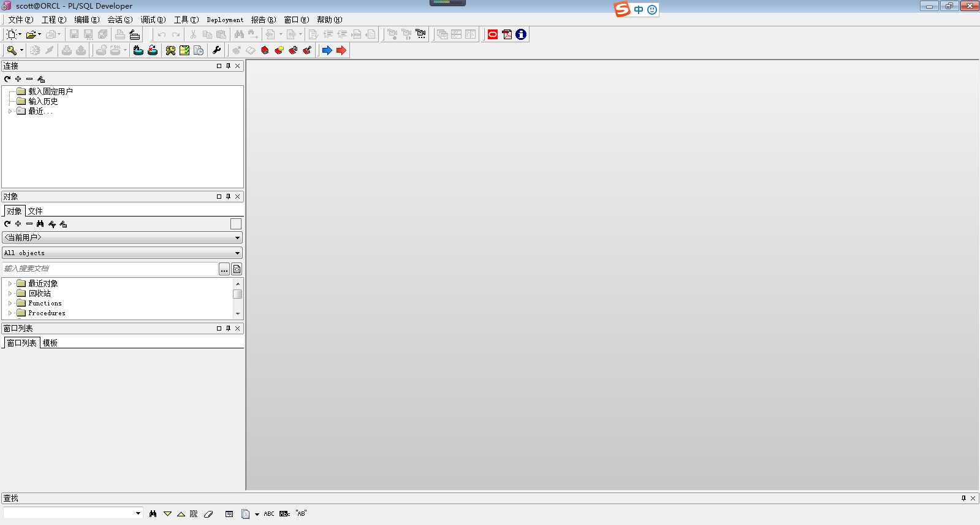The width and height of the screenshot is (980, 525).
Task: Toggle the quoted "AB" regular expression option
Action: 301,513
